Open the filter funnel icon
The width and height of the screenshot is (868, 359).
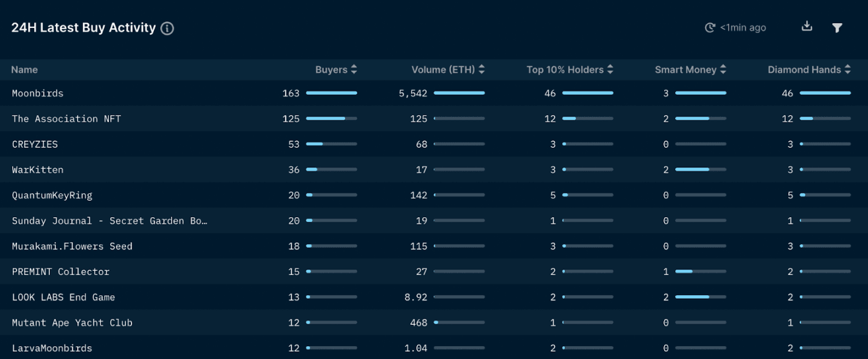click(837, 27)
